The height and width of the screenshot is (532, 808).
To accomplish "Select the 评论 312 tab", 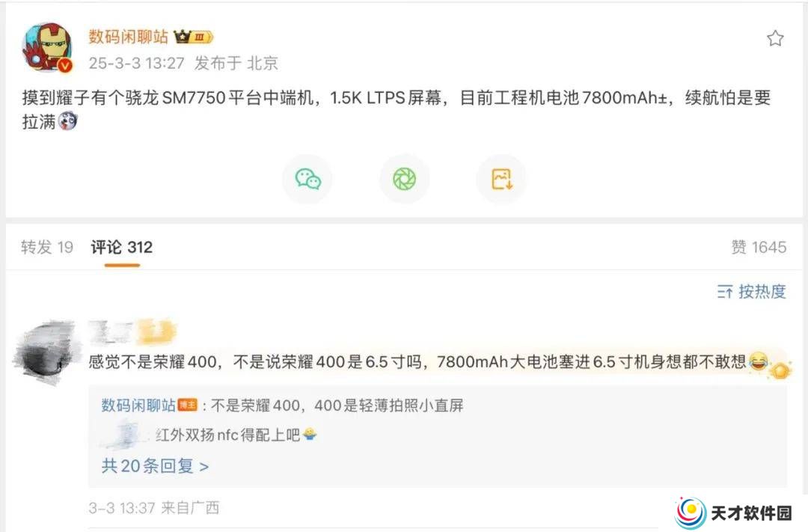I will tap(122, 247).
